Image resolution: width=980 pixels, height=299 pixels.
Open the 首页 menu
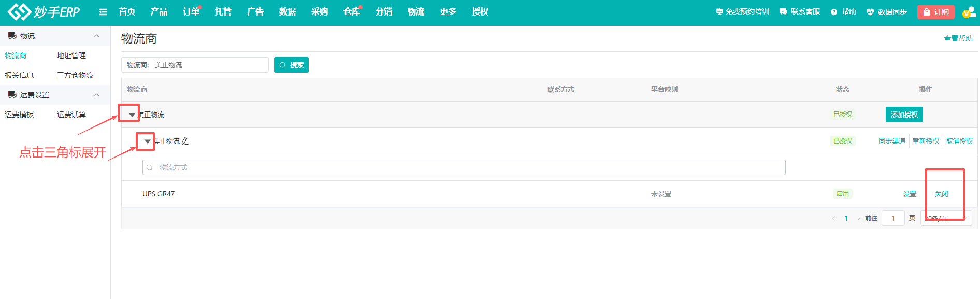click(x=127, y=11)
